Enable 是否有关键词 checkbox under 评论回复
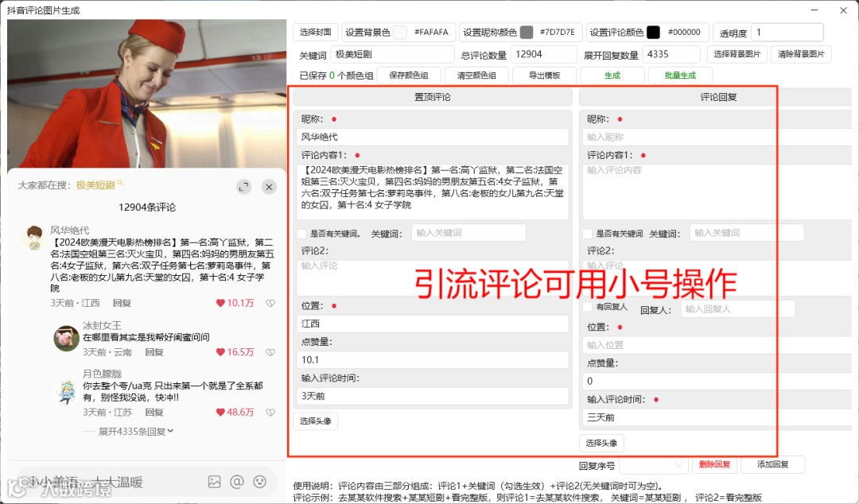The image size is (859, 504). pyautogui.click(x=587, y=234)
